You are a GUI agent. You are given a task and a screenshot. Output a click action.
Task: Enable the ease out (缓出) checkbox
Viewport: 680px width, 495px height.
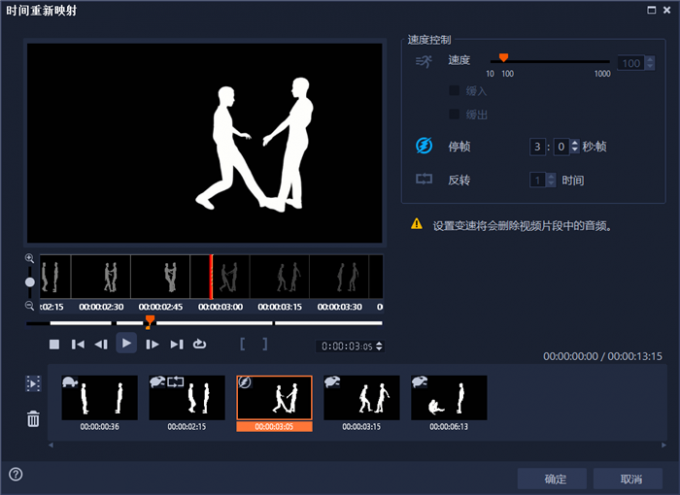[455, 115]
